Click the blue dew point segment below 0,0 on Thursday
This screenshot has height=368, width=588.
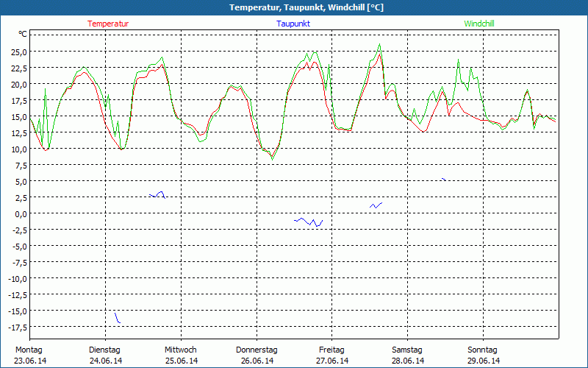tap(309, 222)
